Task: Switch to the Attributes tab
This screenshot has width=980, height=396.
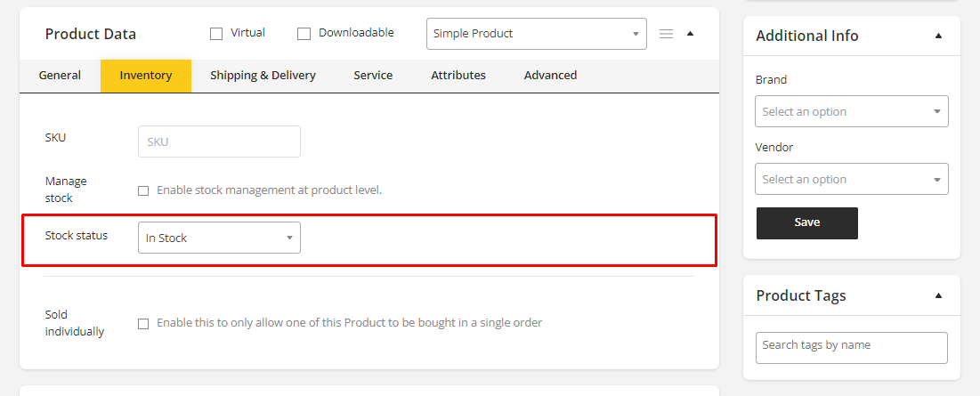Action: point(458,76)
